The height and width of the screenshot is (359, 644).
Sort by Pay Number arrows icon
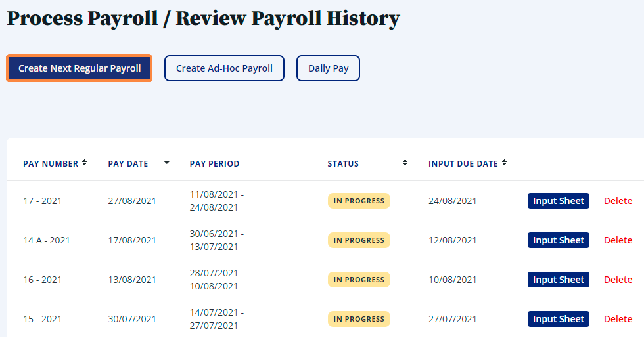pos(84,163)
